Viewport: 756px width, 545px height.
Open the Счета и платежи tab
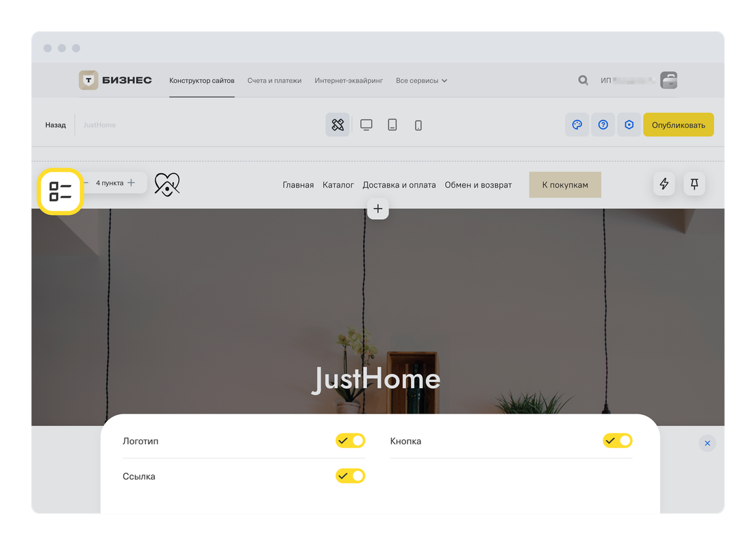pyautogui.click(x=274, y=81)
